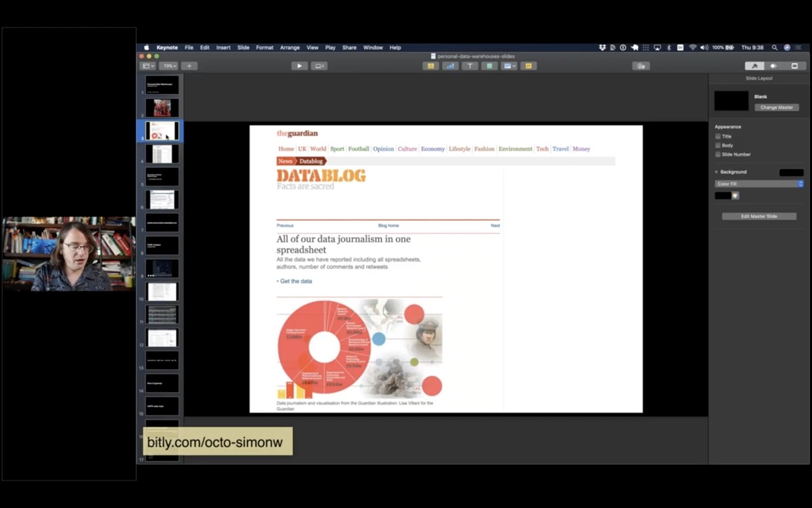Collapse the Background section triangle
812x508 pixels.
click(x=717, y=172)
